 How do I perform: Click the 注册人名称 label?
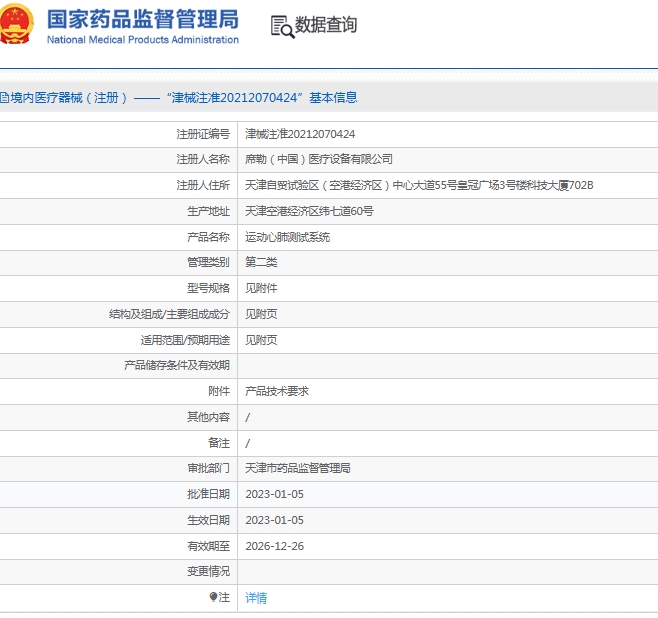(x=203, y=159)
